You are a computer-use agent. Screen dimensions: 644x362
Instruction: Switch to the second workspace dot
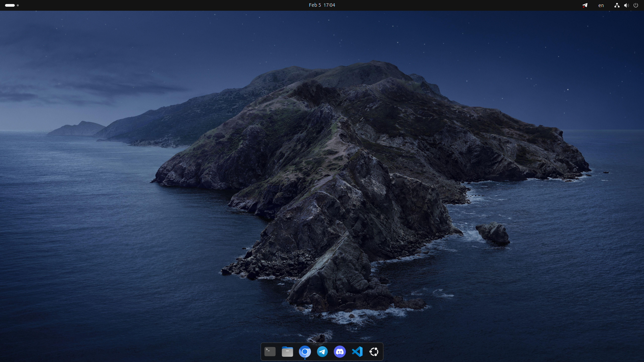[18, 5]
